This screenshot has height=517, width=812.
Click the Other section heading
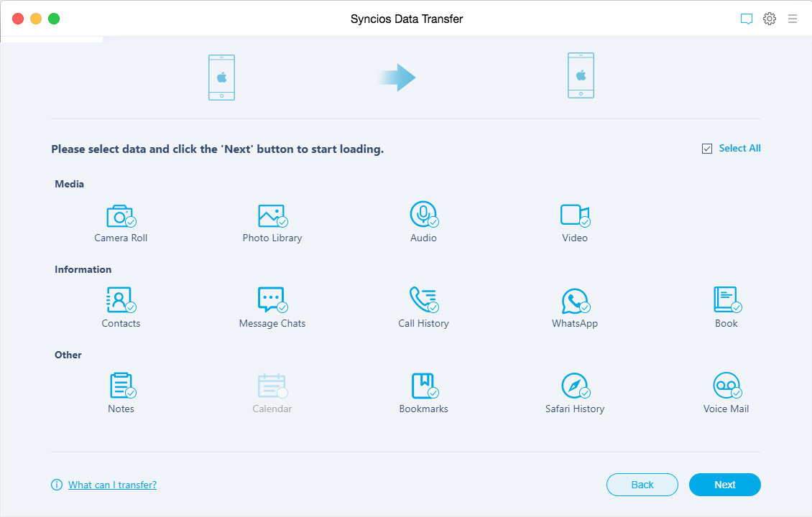pos(68,355)
